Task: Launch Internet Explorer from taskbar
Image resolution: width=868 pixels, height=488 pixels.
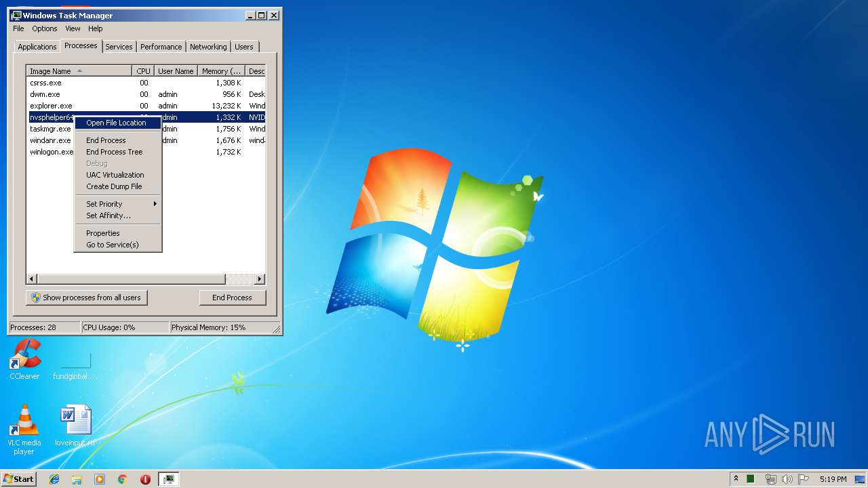Action: click(x=54, y=479)
